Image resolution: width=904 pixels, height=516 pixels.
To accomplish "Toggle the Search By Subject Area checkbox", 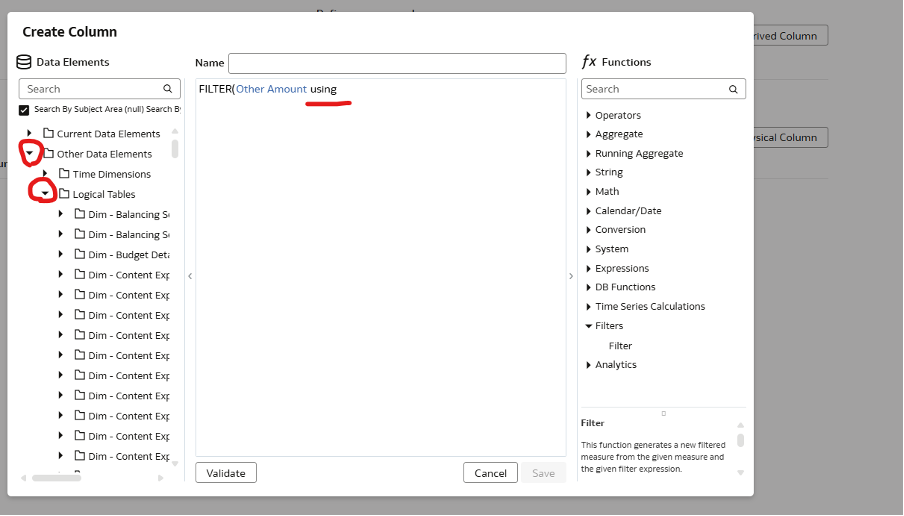I will (x=24, y=110).
